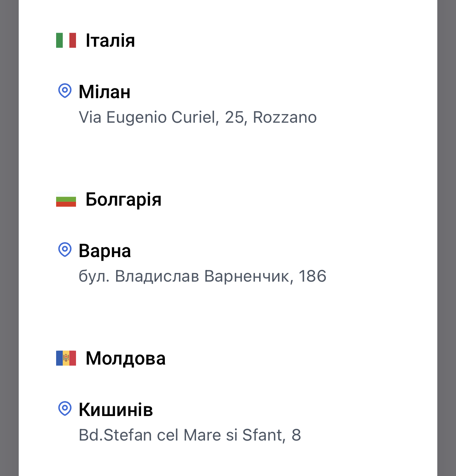The image size is (456, 476).
Task: Choose the Варна city entry
Action: click(105, 251)
